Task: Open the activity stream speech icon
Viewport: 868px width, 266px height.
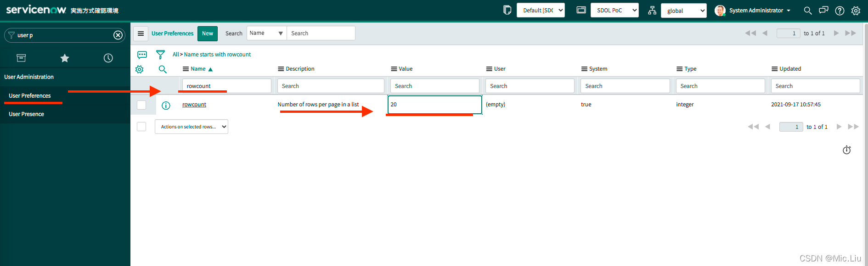Action: (x=142, y=55)
